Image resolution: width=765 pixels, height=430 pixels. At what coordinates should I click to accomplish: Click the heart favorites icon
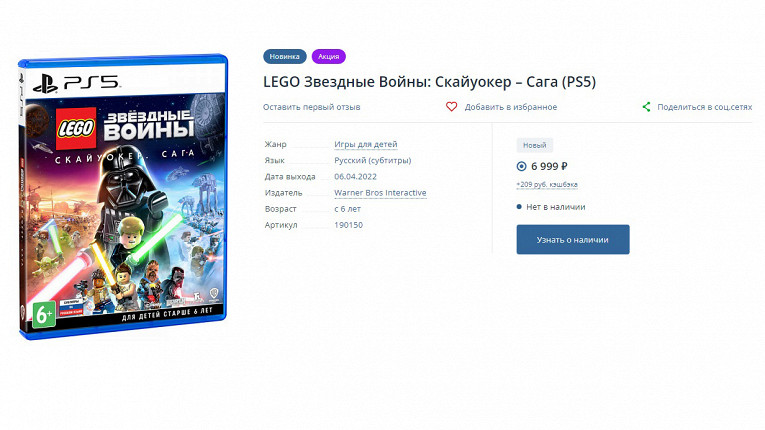coord(451,107)
